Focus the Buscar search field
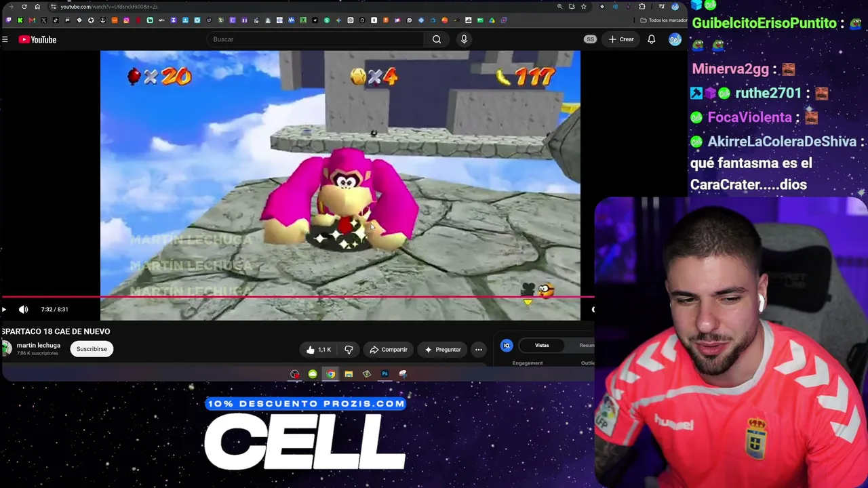This screenshot has height=488, width=868. 315,39
